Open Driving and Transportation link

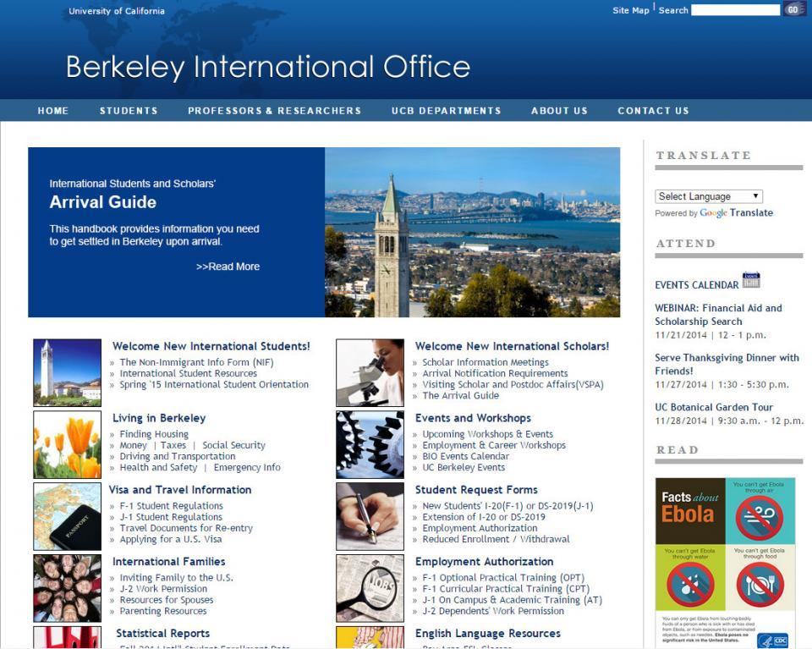coord(178,456)
